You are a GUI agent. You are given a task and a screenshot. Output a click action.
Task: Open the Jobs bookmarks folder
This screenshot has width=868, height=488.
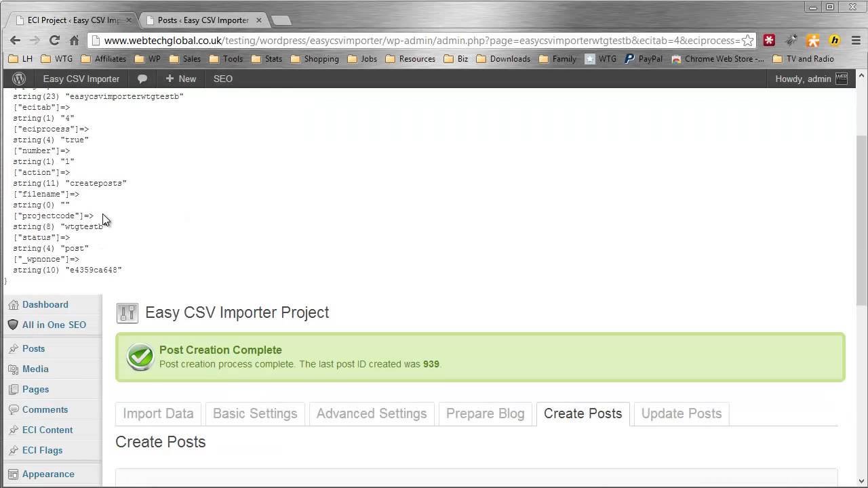click(362, 59)
